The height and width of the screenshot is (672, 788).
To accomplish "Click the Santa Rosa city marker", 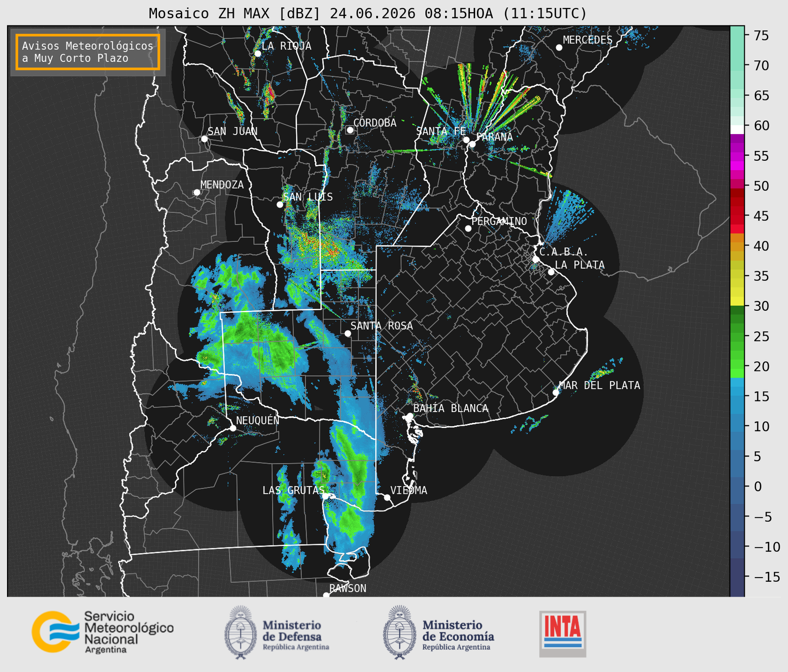I will [x=348, y=333].
